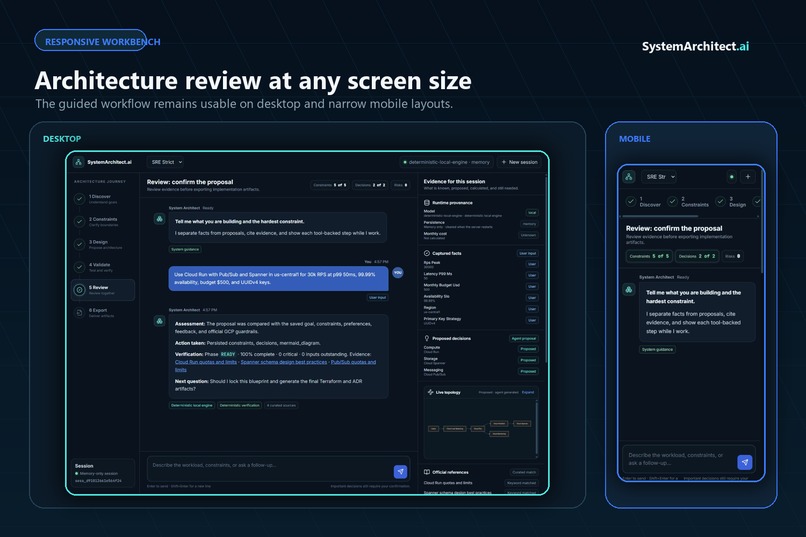Click Cloud Run quotas and limits in Official references

448,483
